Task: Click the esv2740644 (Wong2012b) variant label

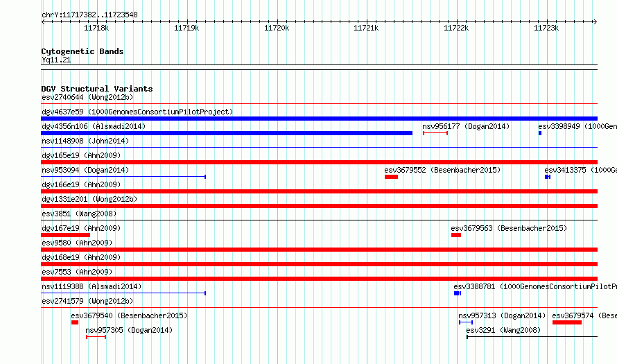Action: 87,97
